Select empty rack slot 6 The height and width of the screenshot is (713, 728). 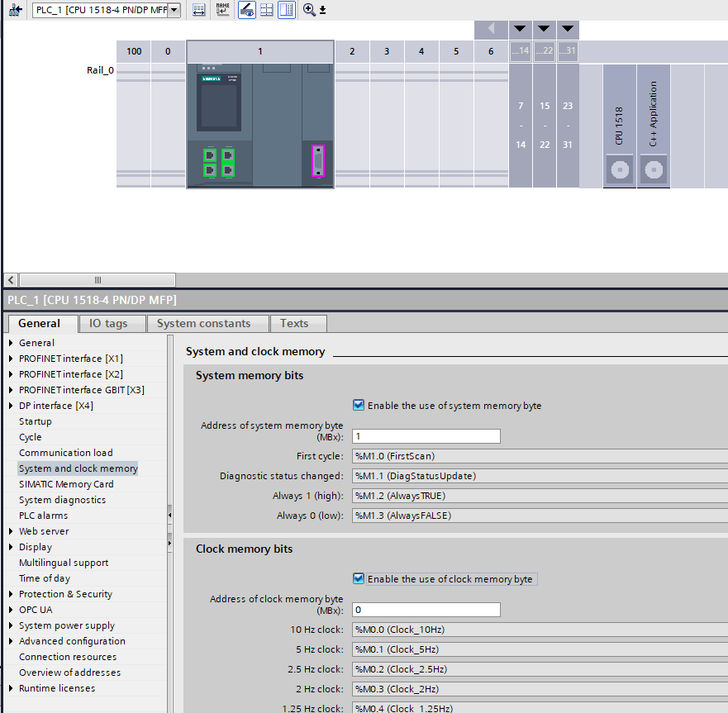point(491,126)
